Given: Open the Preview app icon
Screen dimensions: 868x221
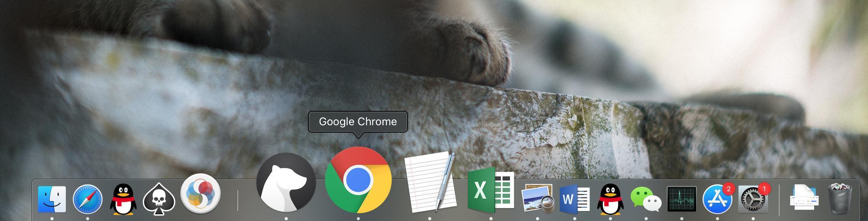Looking at the screenshot, I should point(538,199).
